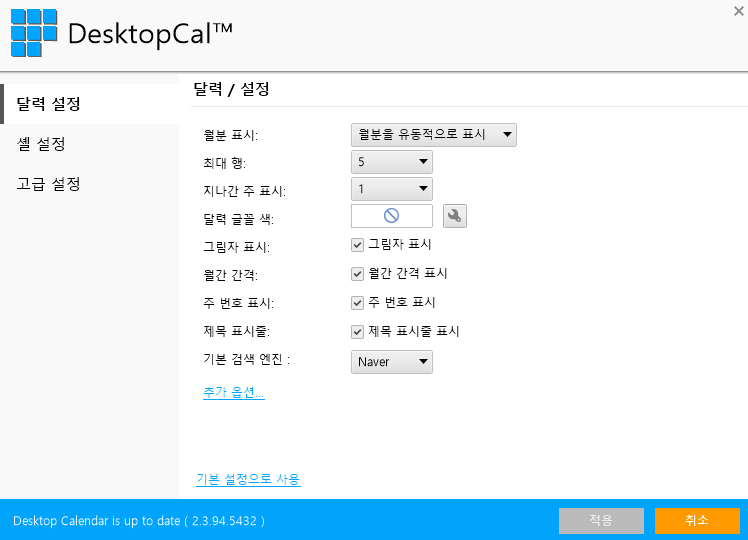Click the Desktop Calendar is up to date status text
This screenshot has height=540, width=748.
coord(138,521)
